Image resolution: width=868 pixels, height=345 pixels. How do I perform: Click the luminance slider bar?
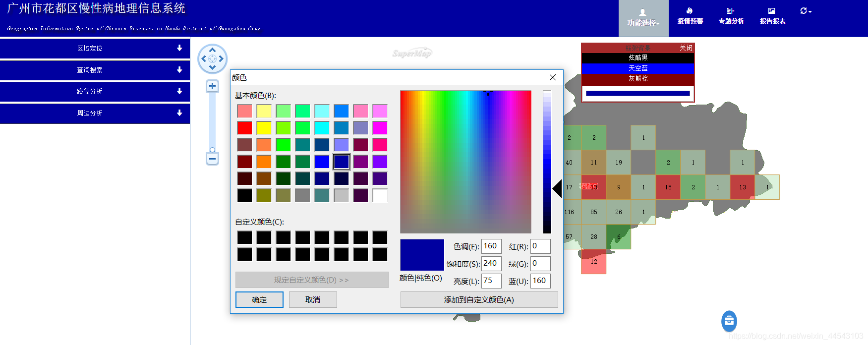547,162
